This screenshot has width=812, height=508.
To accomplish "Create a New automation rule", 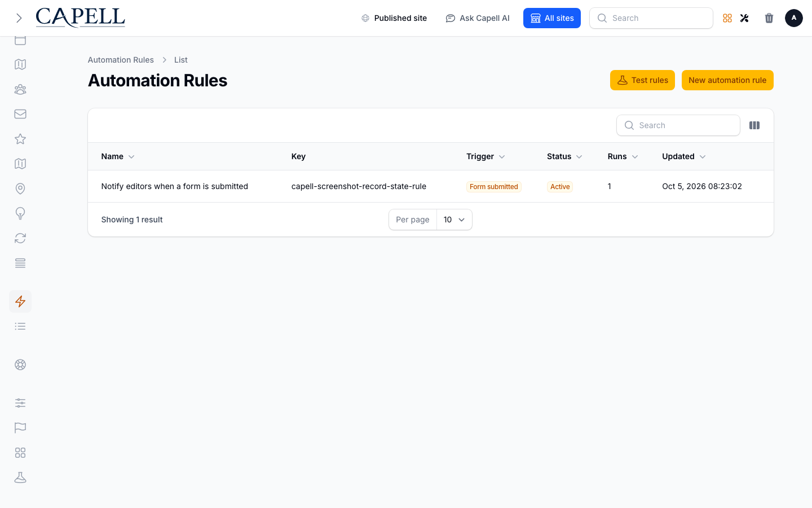I will pos(727,80).
